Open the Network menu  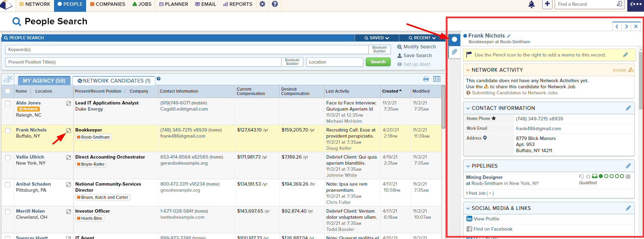tap(35, 4)
